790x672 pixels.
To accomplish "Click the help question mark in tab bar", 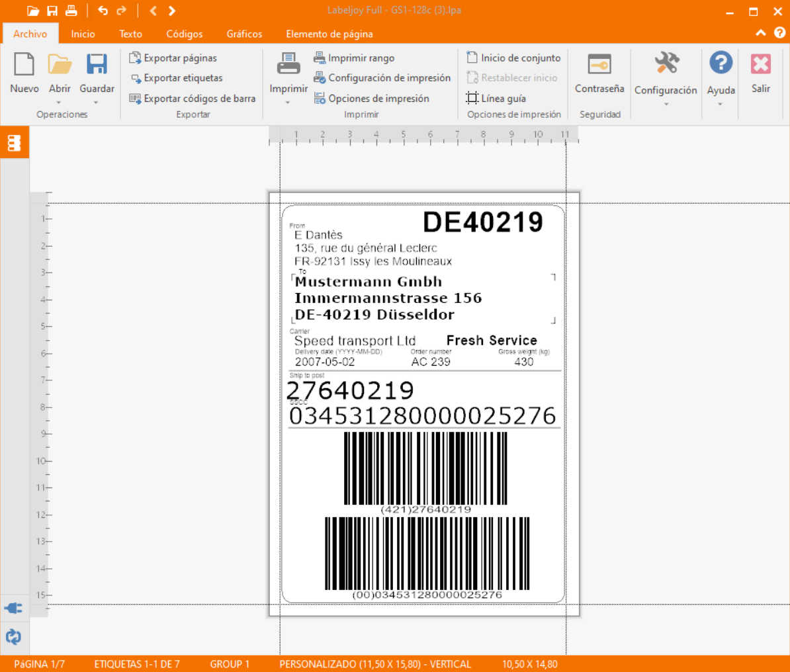I will pos(779,33).
